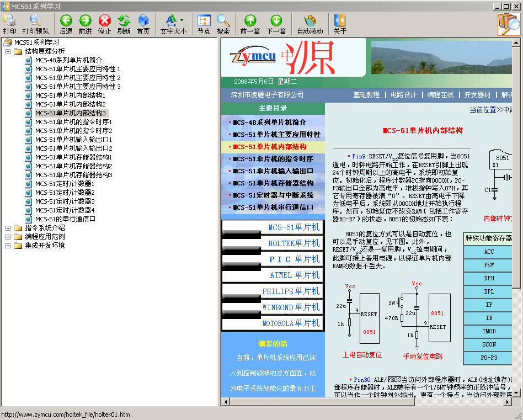Collapse the 结构原理分析 folder
Screen dimensions: 523x420
click(x=8, y=51)
